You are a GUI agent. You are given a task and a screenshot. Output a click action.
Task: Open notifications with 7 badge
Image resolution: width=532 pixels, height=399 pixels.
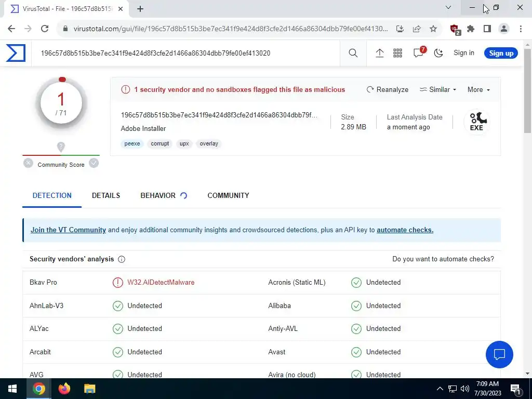419,52
